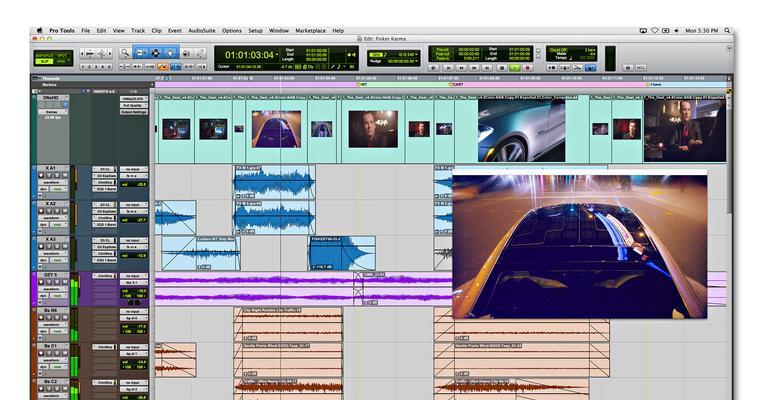Viewport: 767px width, 400px height.
Task: Select the Trim tool
Action: click(x=140, y=53)
